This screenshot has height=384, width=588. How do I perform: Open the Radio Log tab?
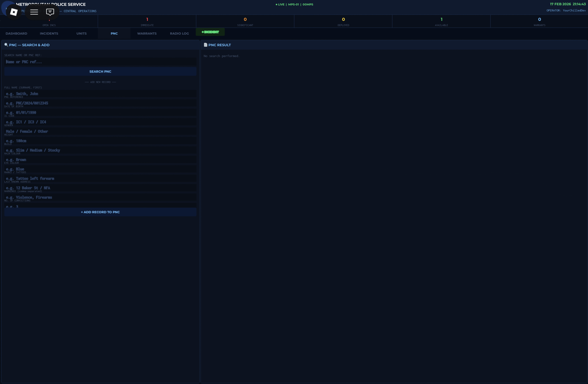point(179,34)
